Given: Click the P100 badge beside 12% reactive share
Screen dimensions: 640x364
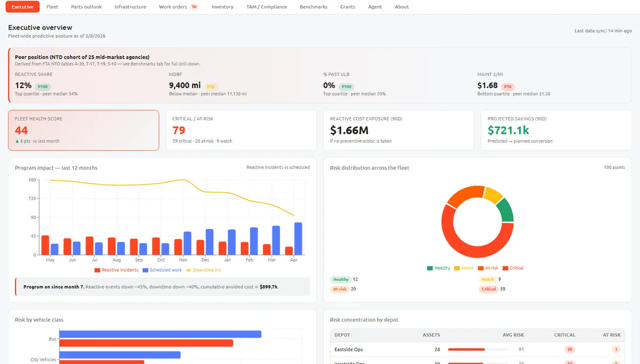Looking at the screenshot, I should (x=43, y=86).
